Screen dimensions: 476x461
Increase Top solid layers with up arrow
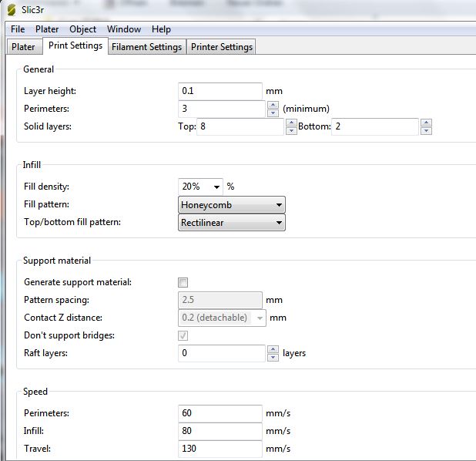coord(291,123)
